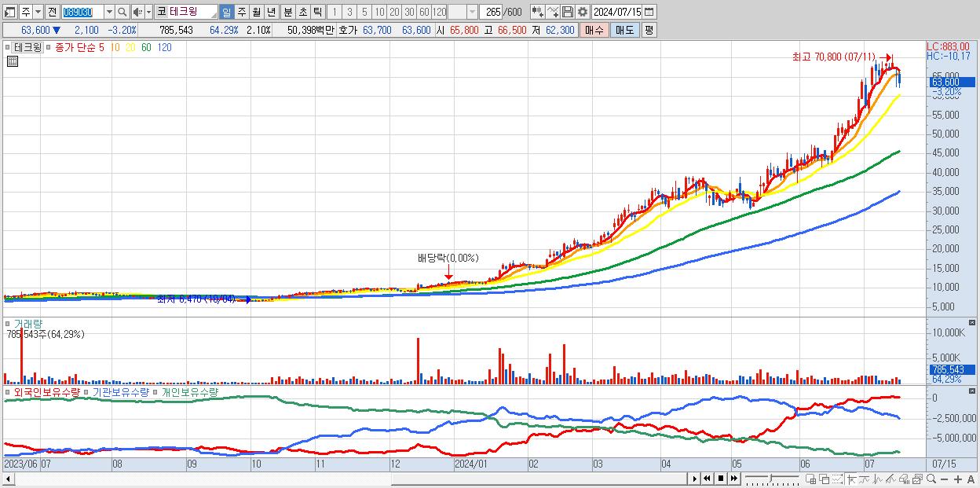Click the panel layout icon at the top-left corner
Screen dimensions: 980x488
coord(10,12)
